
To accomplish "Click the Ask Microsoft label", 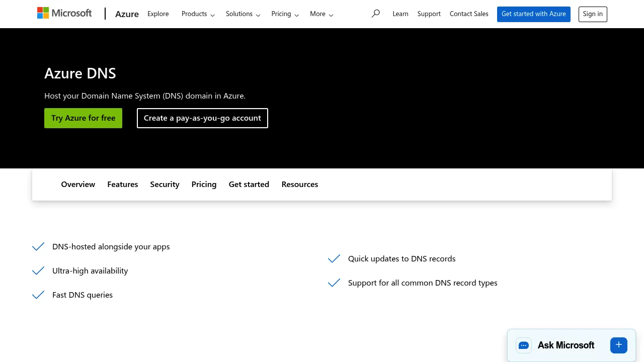I will (x=566, y=345).
